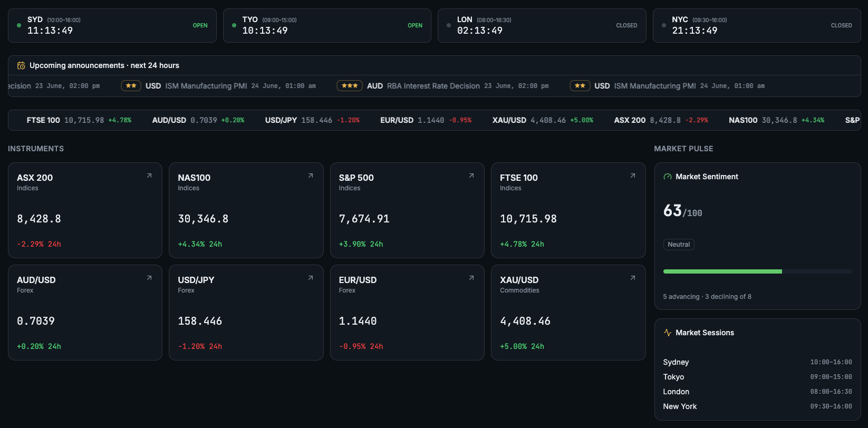Click first ISM Manufacturing PMI announcement

tap(218, 86)
